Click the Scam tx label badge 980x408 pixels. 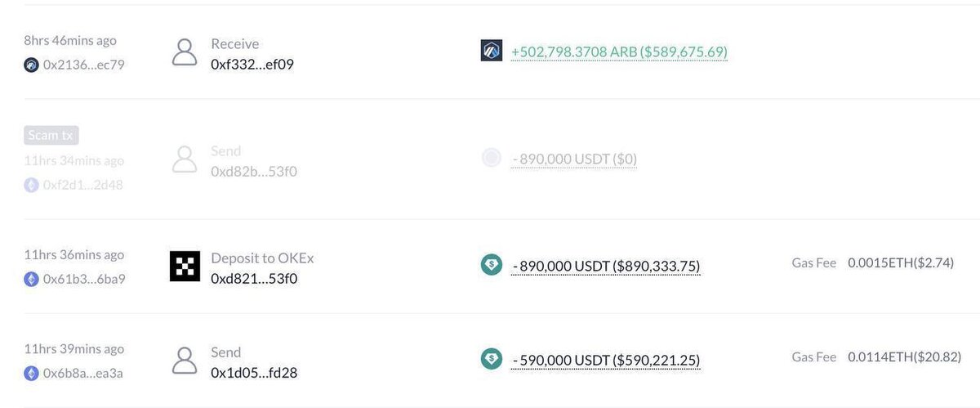point(51,135)
